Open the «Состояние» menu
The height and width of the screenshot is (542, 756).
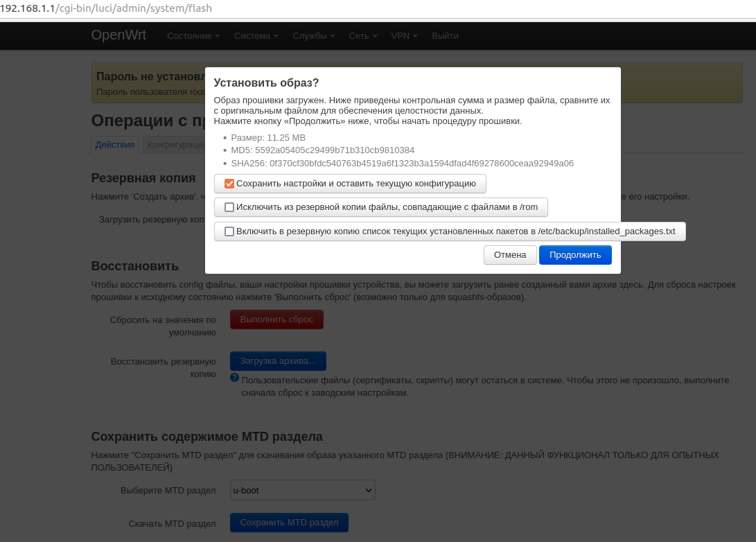pyautogui.click(x=190, y=35)
